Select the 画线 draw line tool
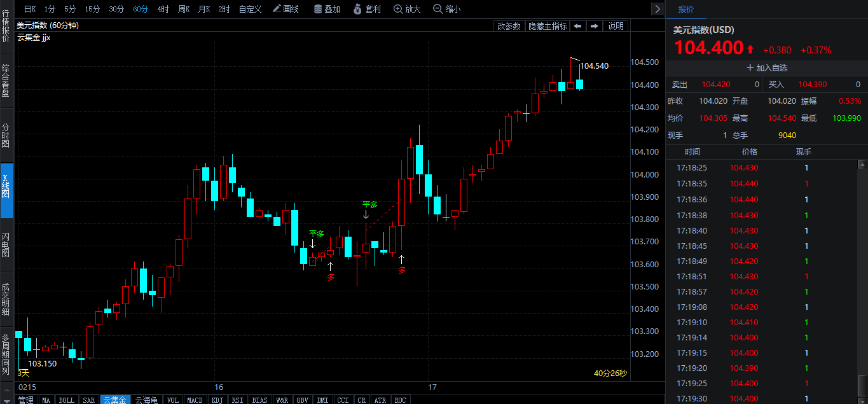The image size is (868, 404). (286, 9)
